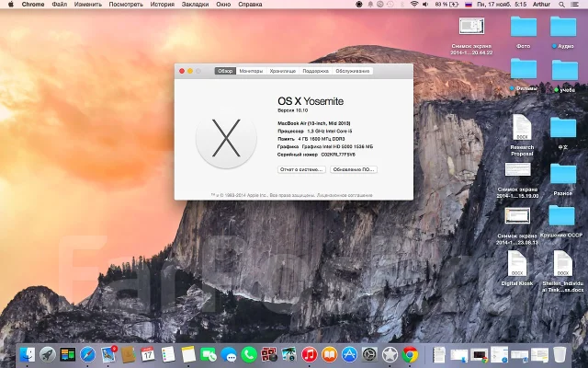This screenshot has height=368, width=588.
Task: Open Spotlight search magnifier in menu bar
Action: click(561, 5)
